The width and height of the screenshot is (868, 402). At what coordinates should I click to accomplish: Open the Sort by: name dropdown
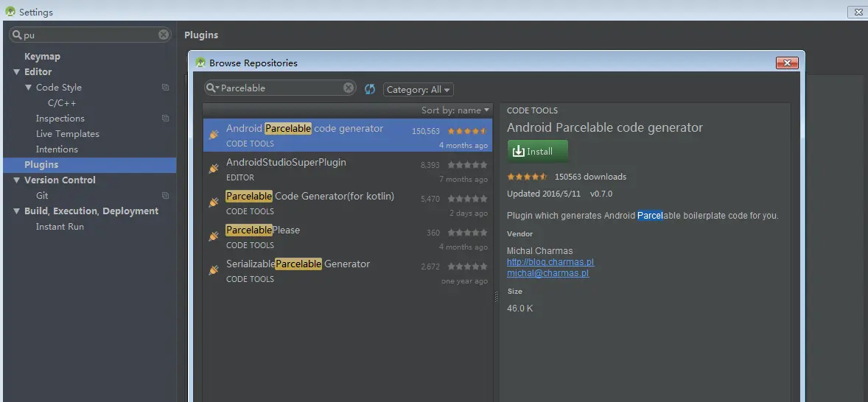pyautogui.click(x=455, y=110)
